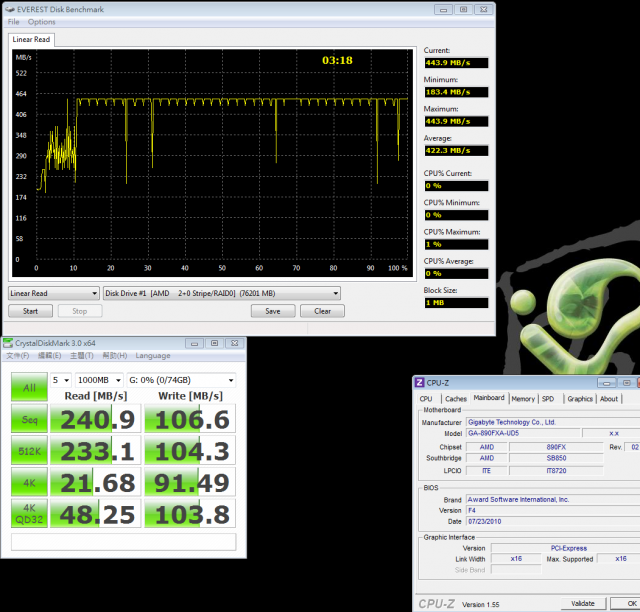The width and height of the screenshot is (640, 612).
Task: Click the Minimum 183.4 MB/s value
Action: tap(456, 92)
